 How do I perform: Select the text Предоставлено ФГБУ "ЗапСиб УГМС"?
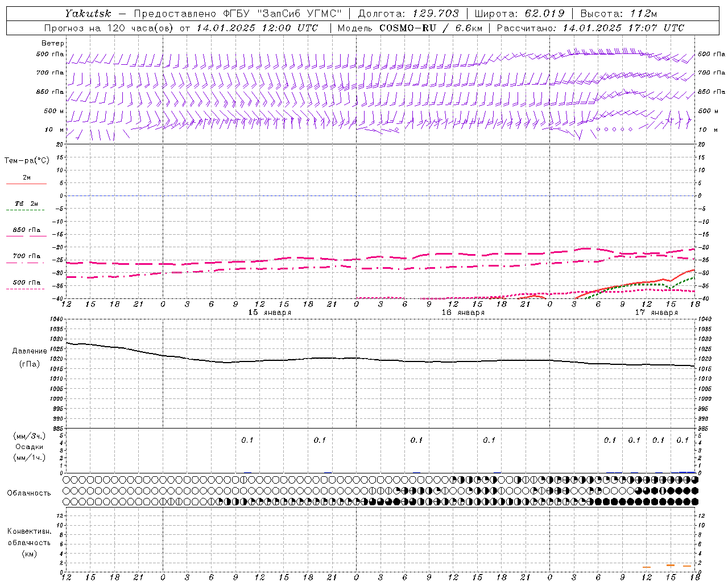[238, 13]
